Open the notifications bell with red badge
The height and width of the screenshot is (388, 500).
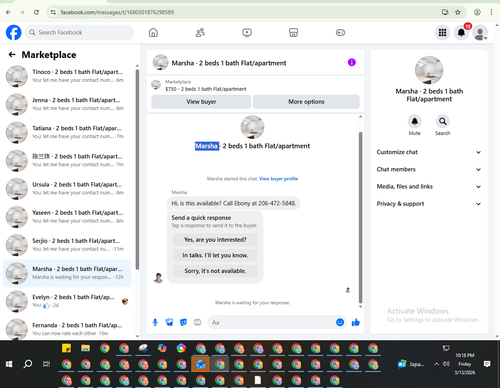tap(461, 33)
